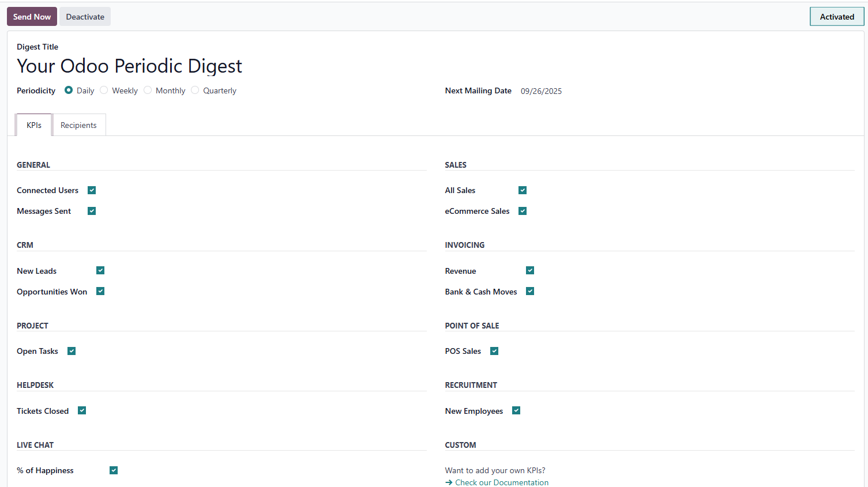This screenshot has width=868, height=487.
Task: Open the KPIs tab
Action: (x=34, y=125)
